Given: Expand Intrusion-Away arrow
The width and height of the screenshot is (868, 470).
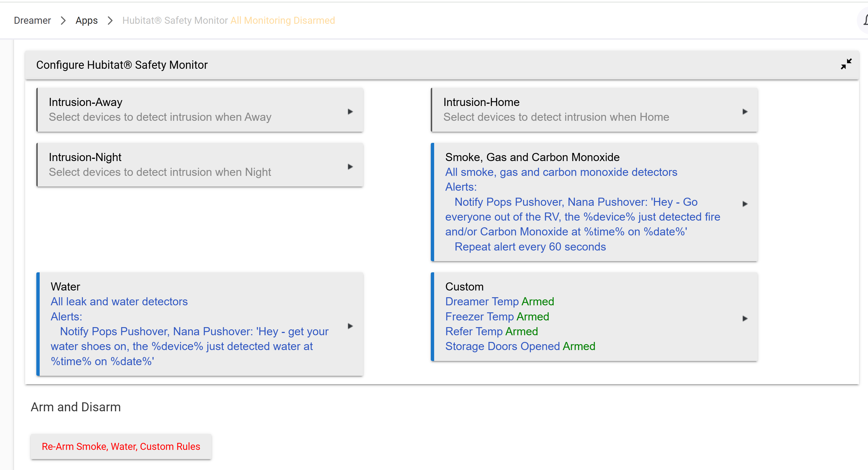Looking at the screenshot, I should coord(350,112).
